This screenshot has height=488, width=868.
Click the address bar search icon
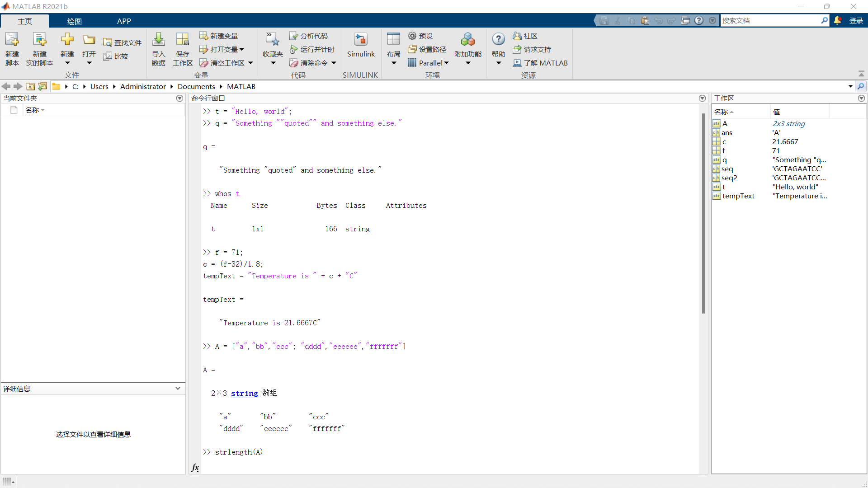(x=861, y=86)
